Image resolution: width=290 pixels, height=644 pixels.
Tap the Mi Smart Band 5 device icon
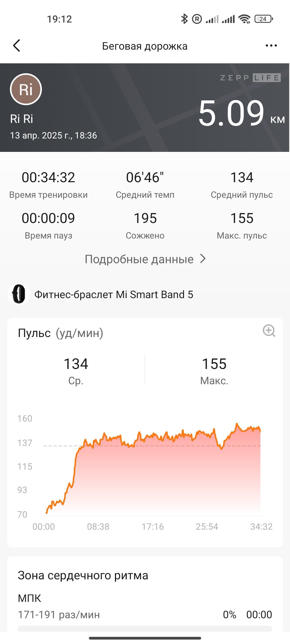19,294
